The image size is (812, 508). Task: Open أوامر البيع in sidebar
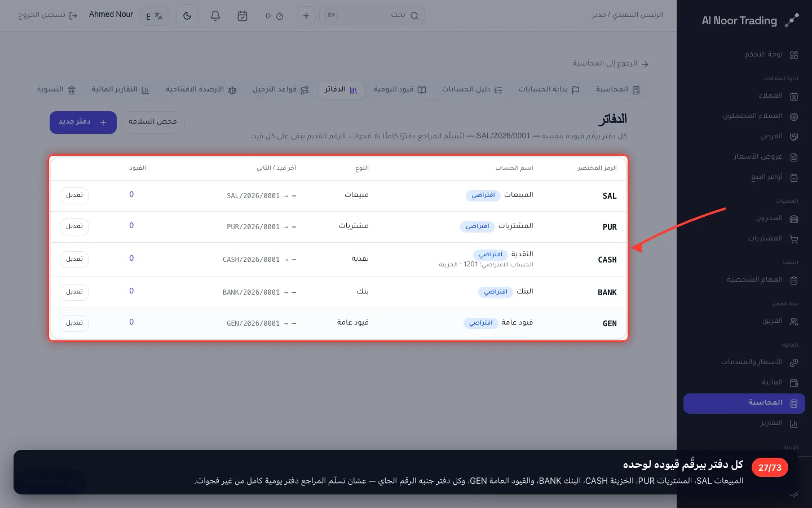(x=744, y=177)
